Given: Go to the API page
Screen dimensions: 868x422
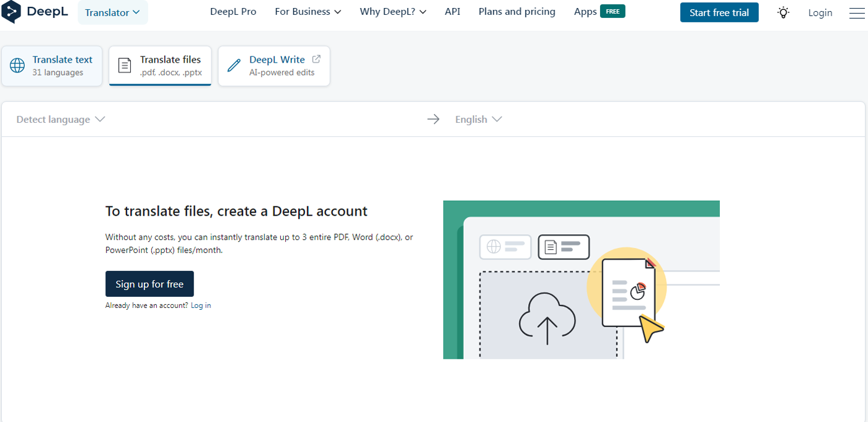Looking at the screenshot, I should (x=453, y=12).
